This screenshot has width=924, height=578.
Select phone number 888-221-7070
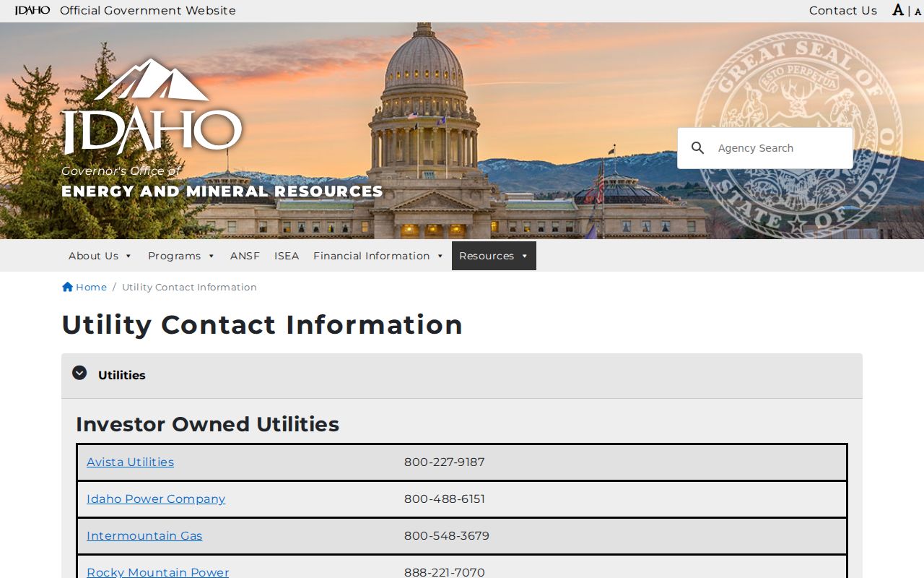445,572
